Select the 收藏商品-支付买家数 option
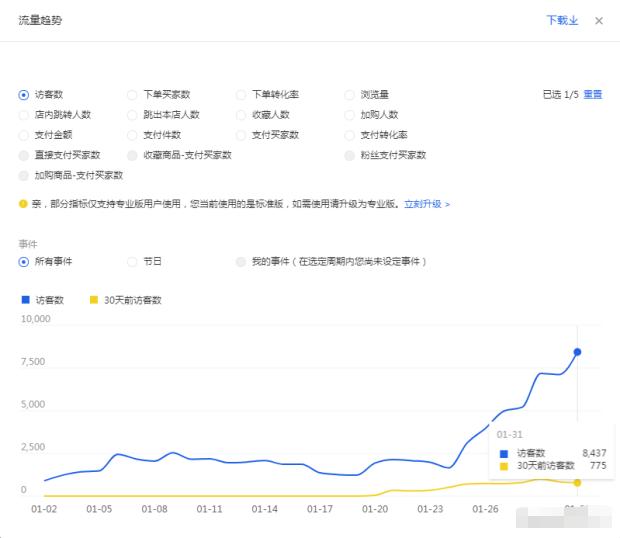Image resolution: width=620 pixels, height=538 pixels. (132, 155)
